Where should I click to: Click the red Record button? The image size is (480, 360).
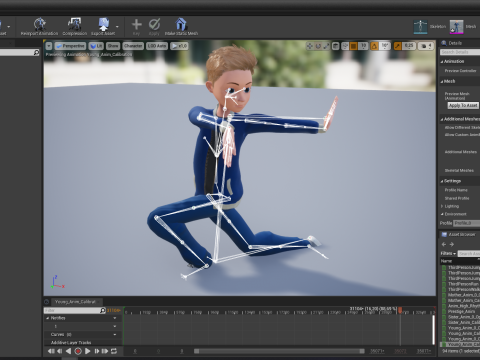point(78,351)
